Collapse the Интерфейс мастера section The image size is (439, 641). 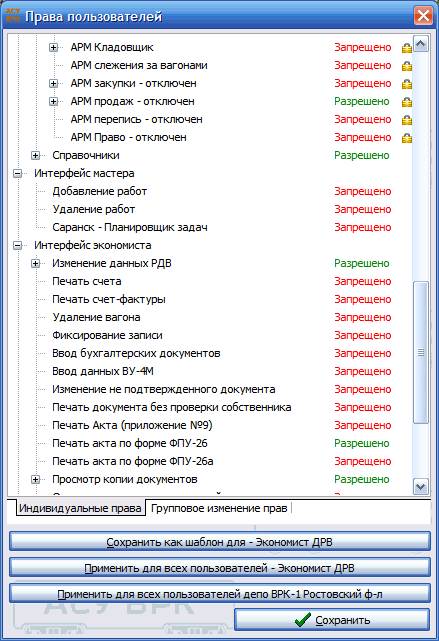pyautogui.click(x=18, y=173)
